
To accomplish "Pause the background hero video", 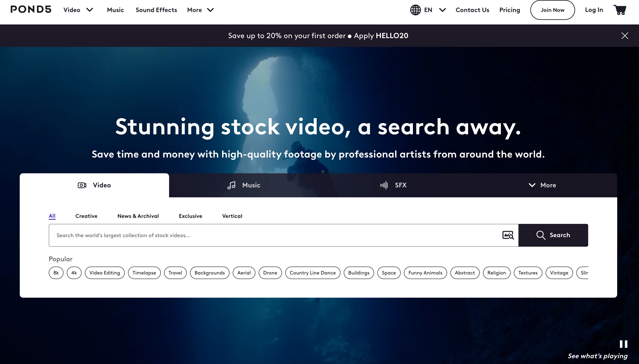I will pyautogui.click(x=623, y=344).
